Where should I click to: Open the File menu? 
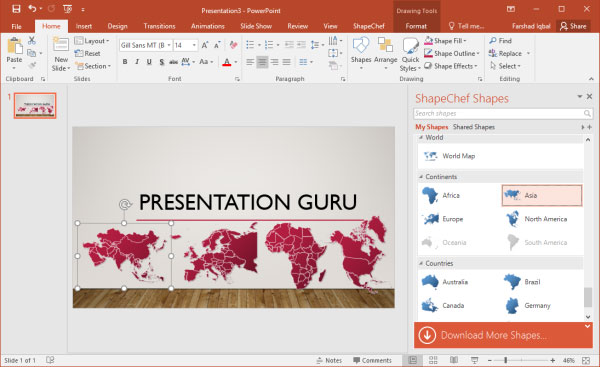[16, 26]
